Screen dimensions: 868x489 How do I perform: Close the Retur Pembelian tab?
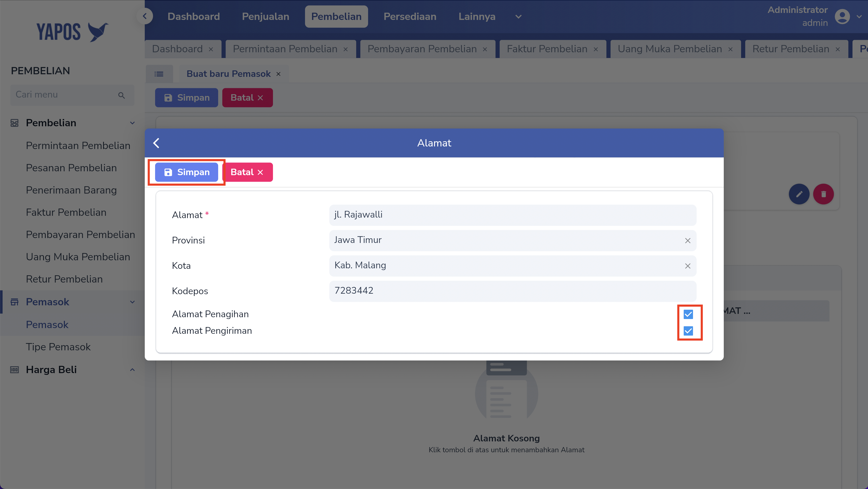coord(838,50)
